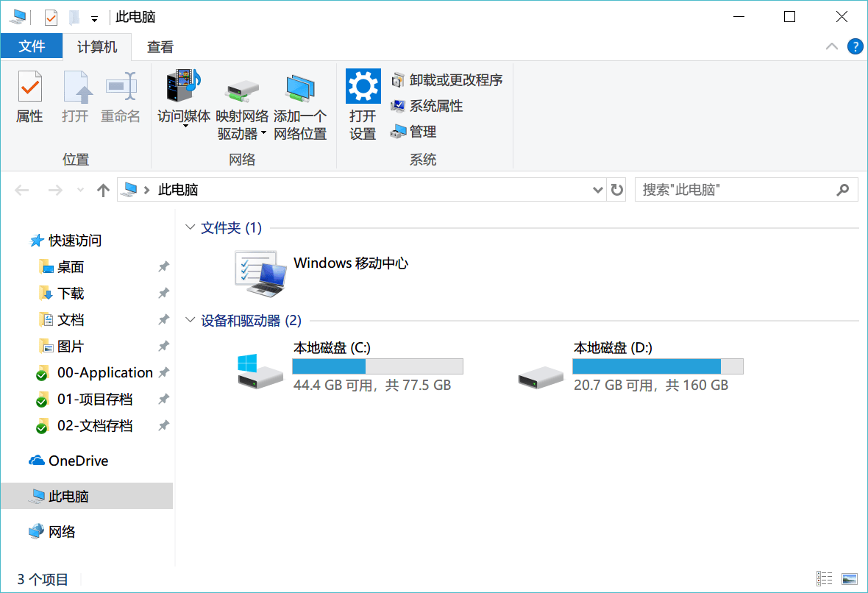The width and height of the screenshot is (868, 593).
Task: Click the 属性 (Properties) ribbon icon
Action: click(29, 88)
